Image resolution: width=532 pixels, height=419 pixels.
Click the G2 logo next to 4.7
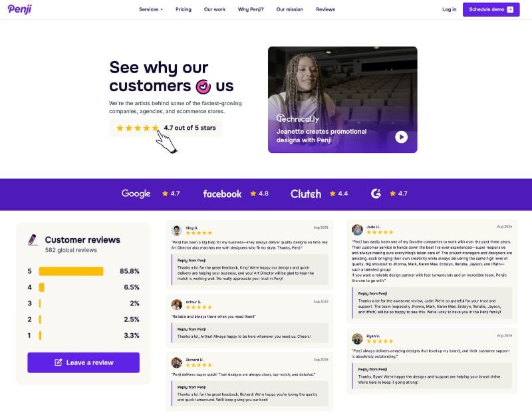pos(375,194)
